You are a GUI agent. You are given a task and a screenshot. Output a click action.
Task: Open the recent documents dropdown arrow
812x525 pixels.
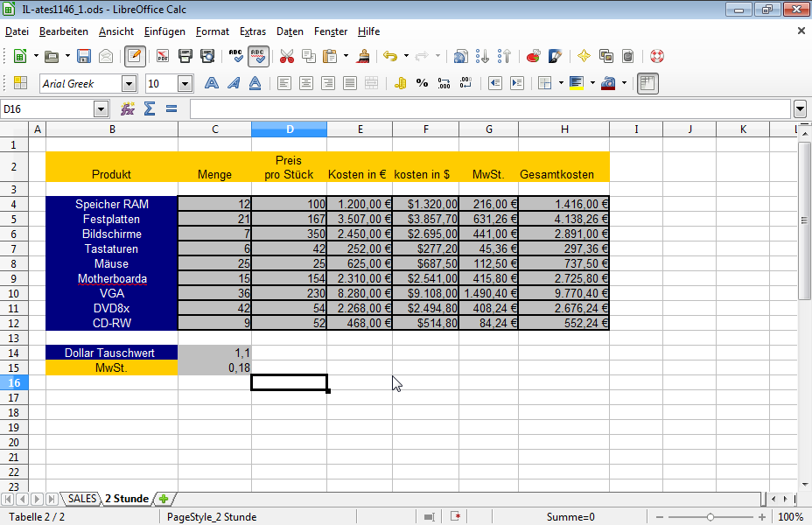(67, 56)
